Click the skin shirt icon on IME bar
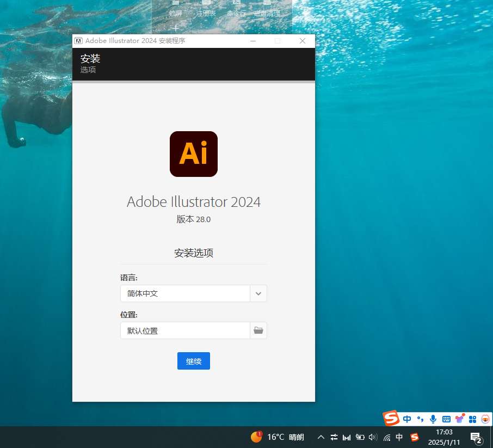493x448 pixels. (x=460, y=419)
